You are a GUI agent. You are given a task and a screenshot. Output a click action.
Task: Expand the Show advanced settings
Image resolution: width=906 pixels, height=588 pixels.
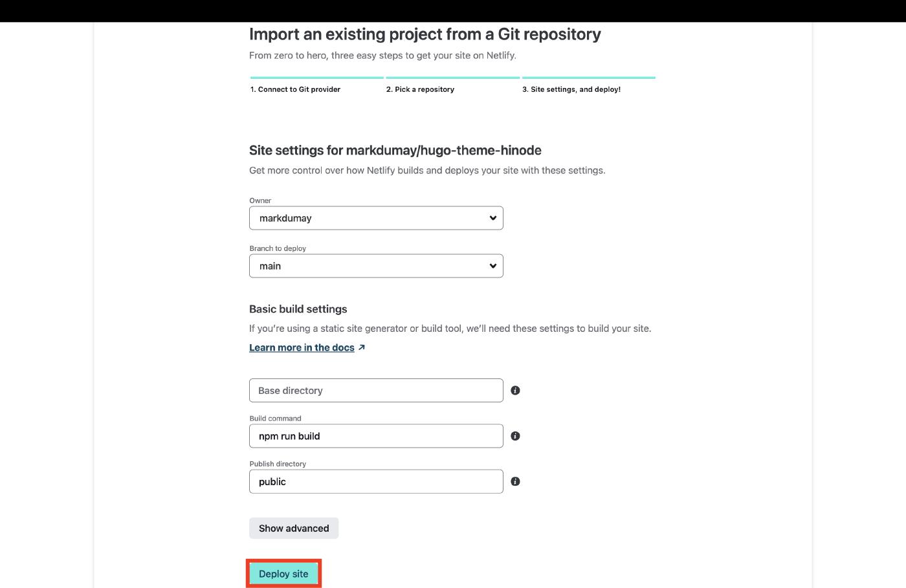point(294,528)
